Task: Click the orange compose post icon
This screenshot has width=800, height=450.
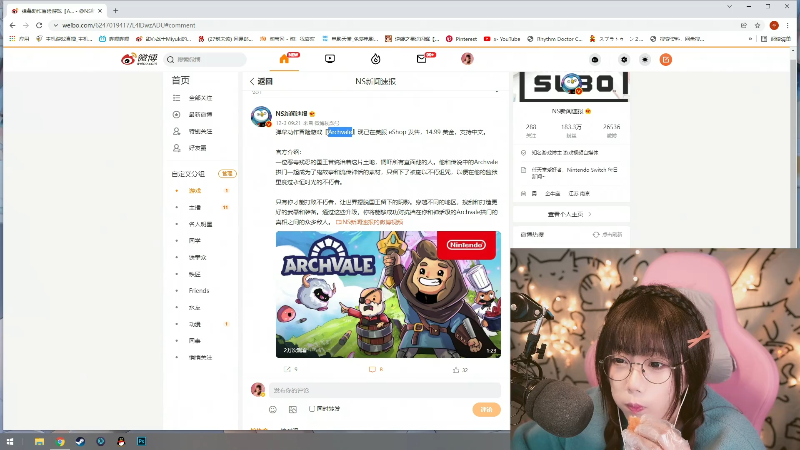Action: 666,60
